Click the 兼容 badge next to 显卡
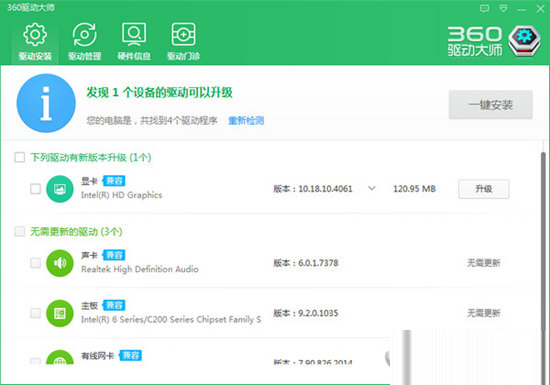This screenshot has width=550, height=385. point(114,181)
